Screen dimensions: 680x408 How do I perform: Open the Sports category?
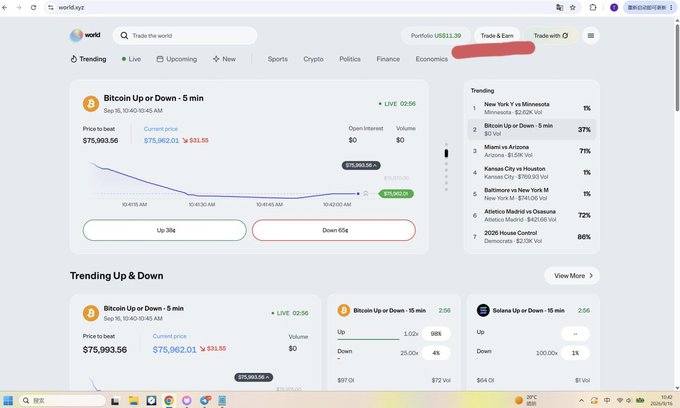click(278, 59)
